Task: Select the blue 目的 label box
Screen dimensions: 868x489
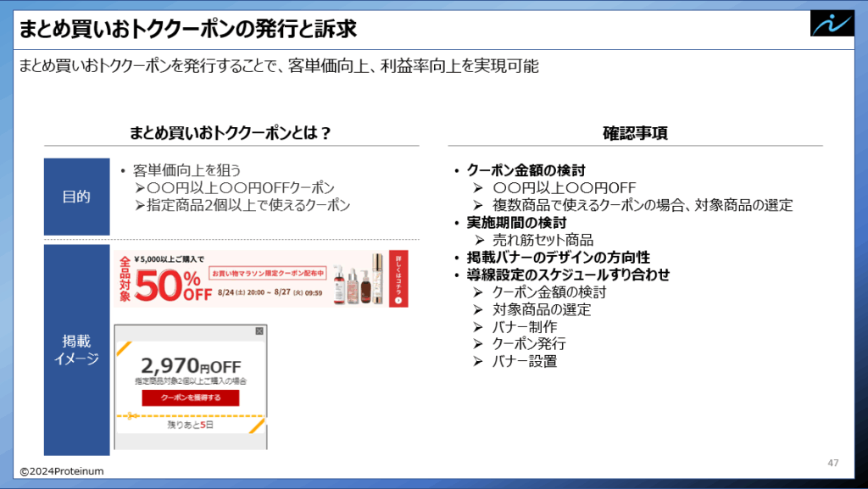Action: pos(77,197)
